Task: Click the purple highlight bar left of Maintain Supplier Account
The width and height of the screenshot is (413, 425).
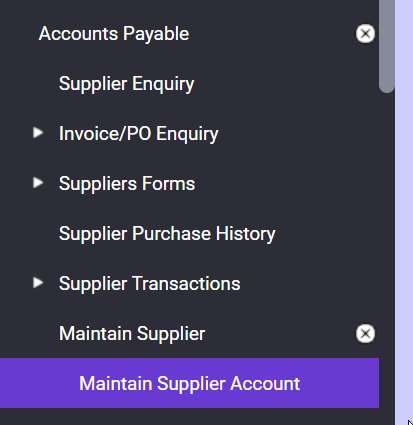Action: pyautogui.click(x=38, y=383)
